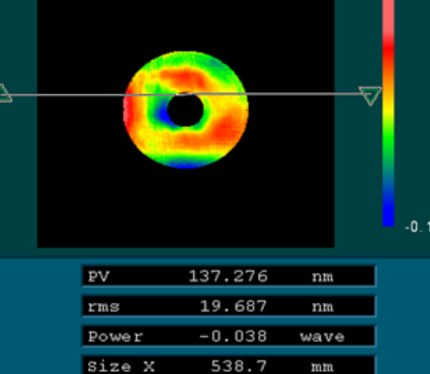Viewport: 430px width, 374px height.
Task: Click the Power result row label
Action: pyautogui.click(x=115, y=337)
